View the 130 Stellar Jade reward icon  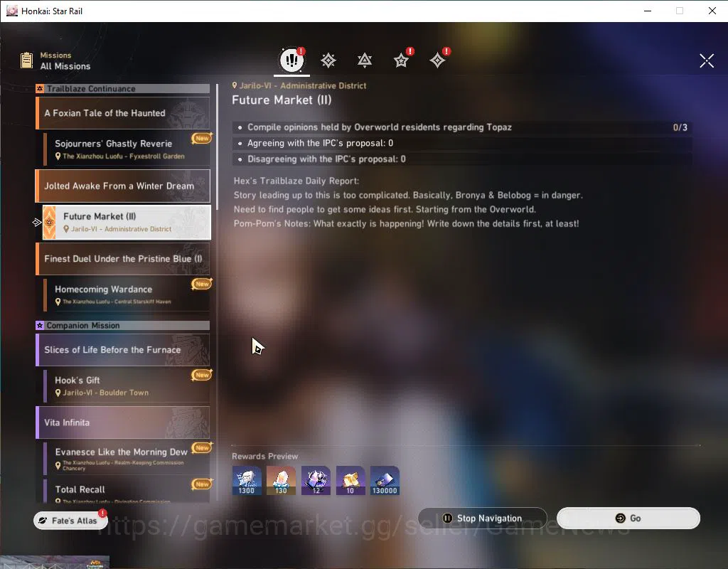pyautogui.click(x=281, y=480)
